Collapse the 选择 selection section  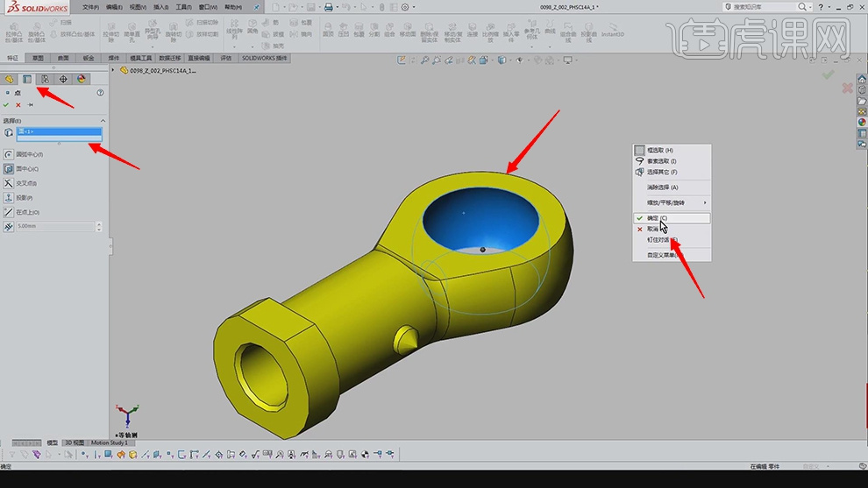click(x=103, y=120)
